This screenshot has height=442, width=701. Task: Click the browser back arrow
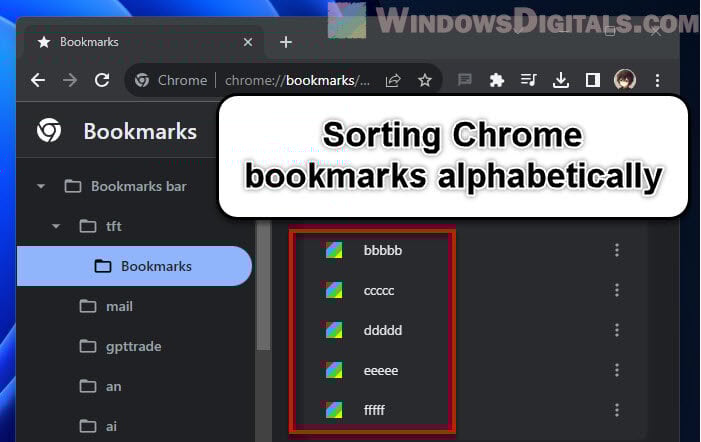coord(38,80)
